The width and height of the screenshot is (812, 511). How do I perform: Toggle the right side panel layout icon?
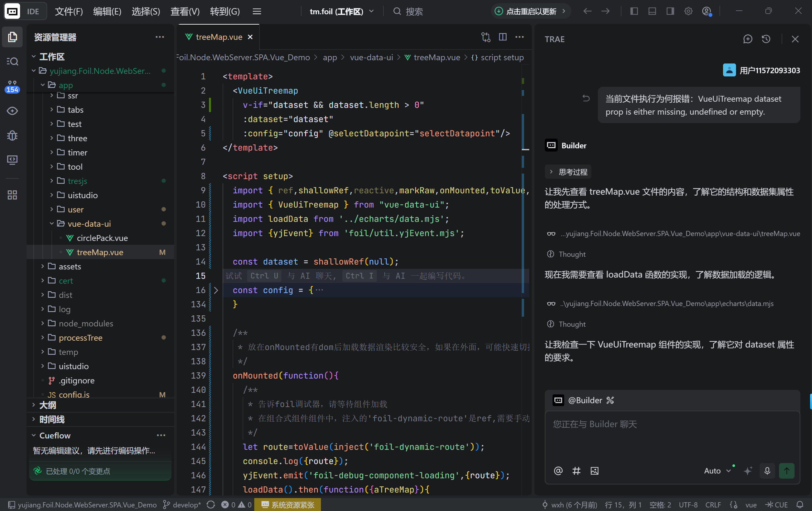[x=670, y=11]
